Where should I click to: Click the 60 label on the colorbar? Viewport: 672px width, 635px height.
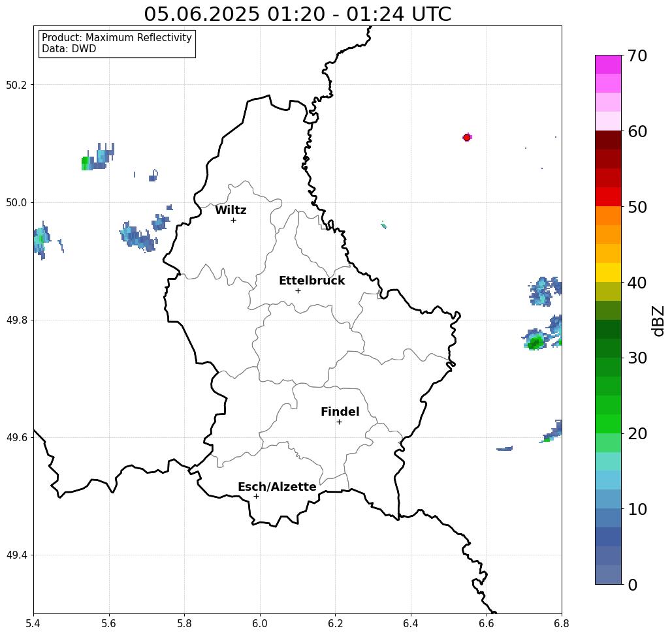pos(637,131)
